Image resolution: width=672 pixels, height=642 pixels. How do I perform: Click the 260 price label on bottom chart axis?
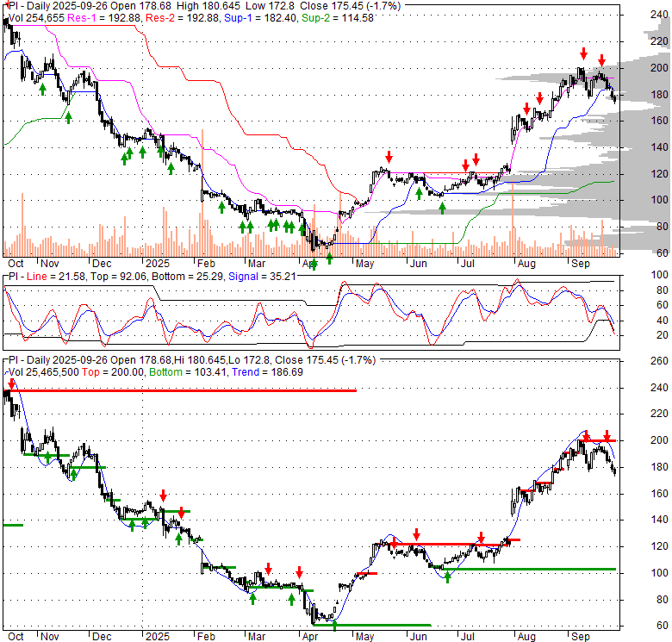click(659, 361)
